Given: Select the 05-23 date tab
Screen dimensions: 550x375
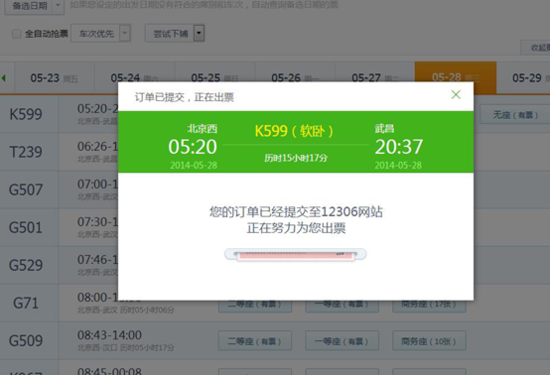Looking at the screenshot, I should (54, 78).
